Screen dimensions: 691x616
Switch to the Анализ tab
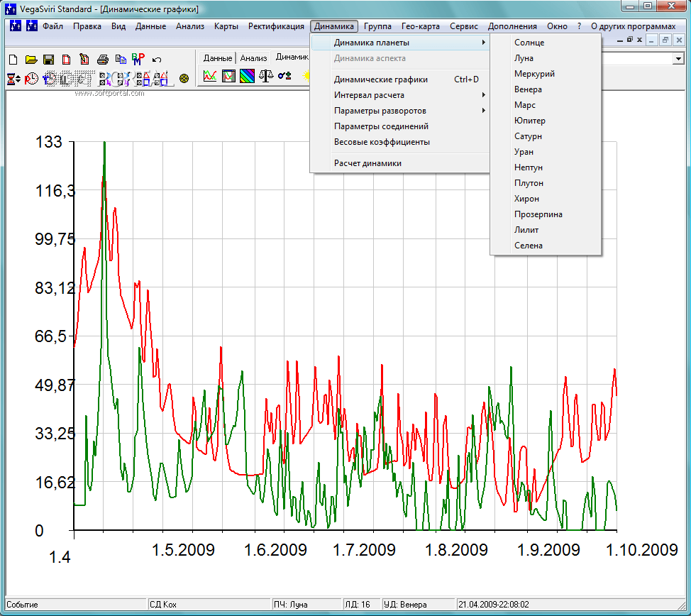[253, 58]
